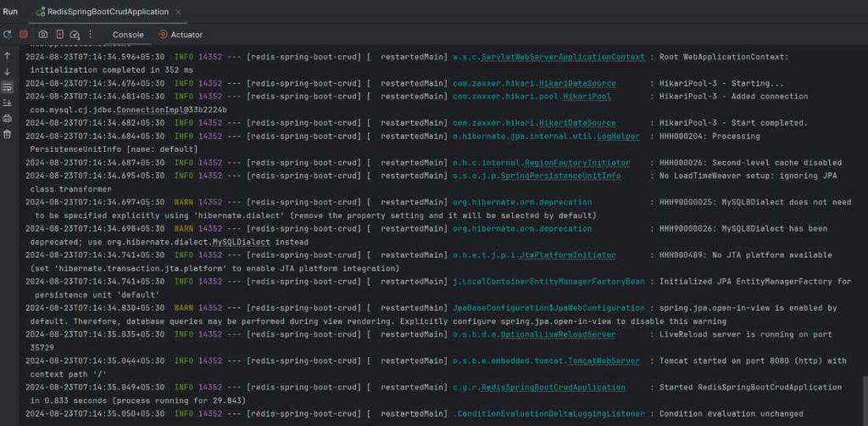
Task: Open the three-dot more actions menu
Action: 90,34
